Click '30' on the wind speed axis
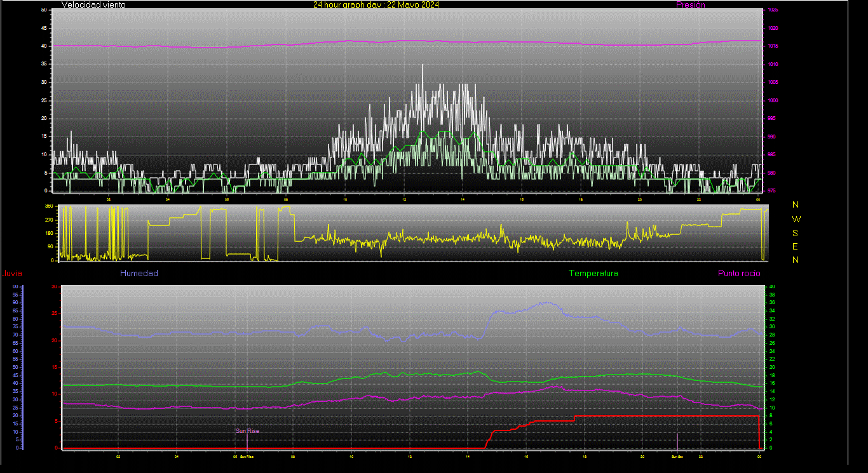Viewport: 868px width, 473px height. click(x=43, y=83)
